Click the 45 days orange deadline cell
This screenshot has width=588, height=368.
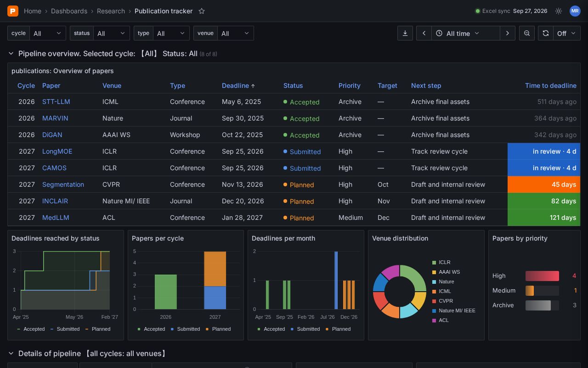pyautogui.click(x=544, y=184)
